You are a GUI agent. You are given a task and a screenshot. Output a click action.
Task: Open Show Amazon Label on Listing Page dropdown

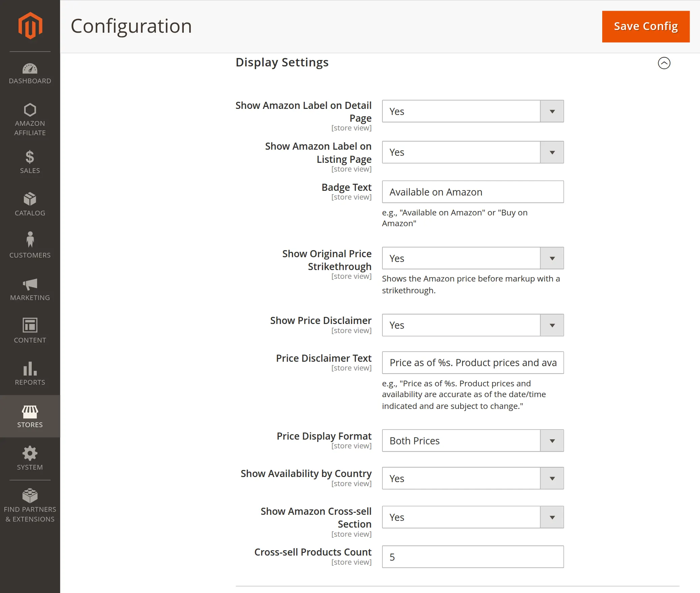473,152
